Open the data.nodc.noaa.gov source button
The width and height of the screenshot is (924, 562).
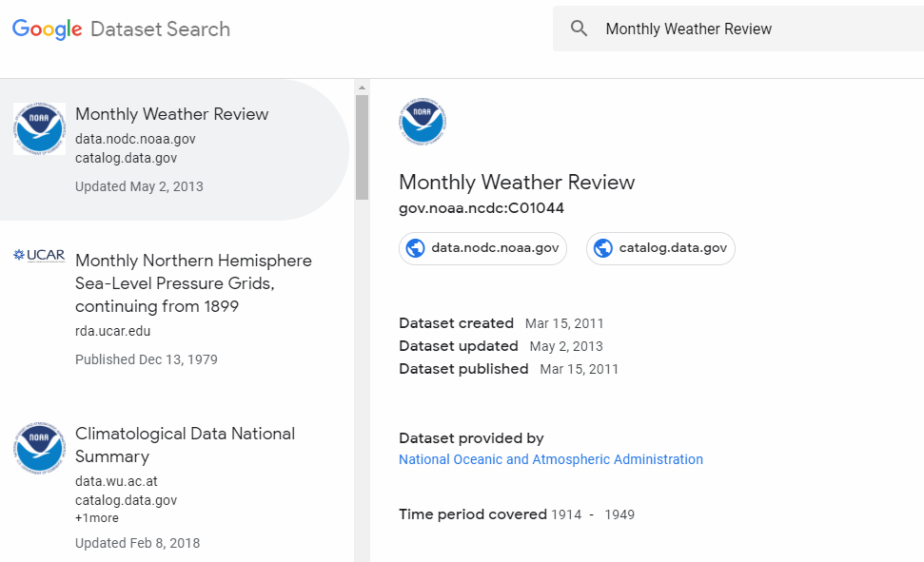(x=483, y=248)
